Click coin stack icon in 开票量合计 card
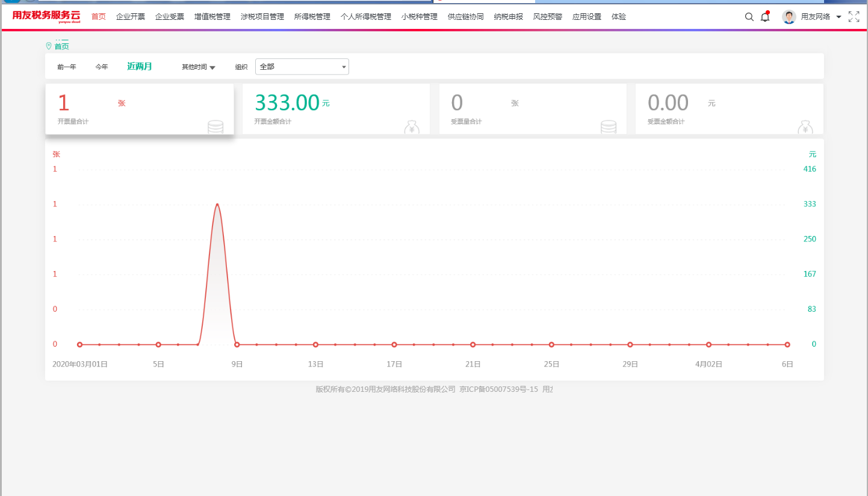Screen dimensions: 868x496 (x=215, y=126)
